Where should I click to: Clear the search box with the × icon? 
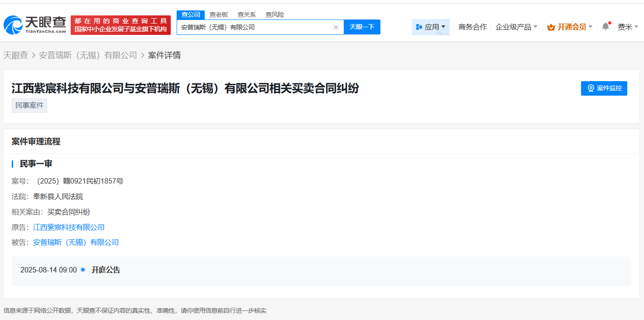coord(336,27)
